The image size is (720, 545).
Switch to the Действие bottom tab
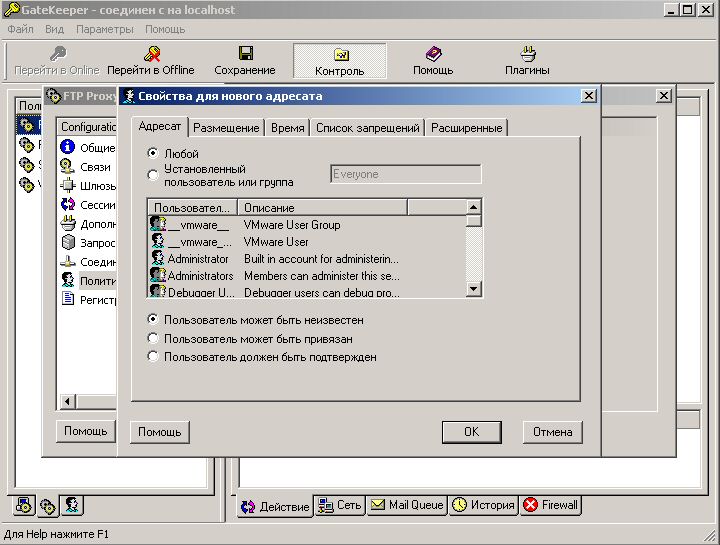pyautogui.click(x=275, y=506)
